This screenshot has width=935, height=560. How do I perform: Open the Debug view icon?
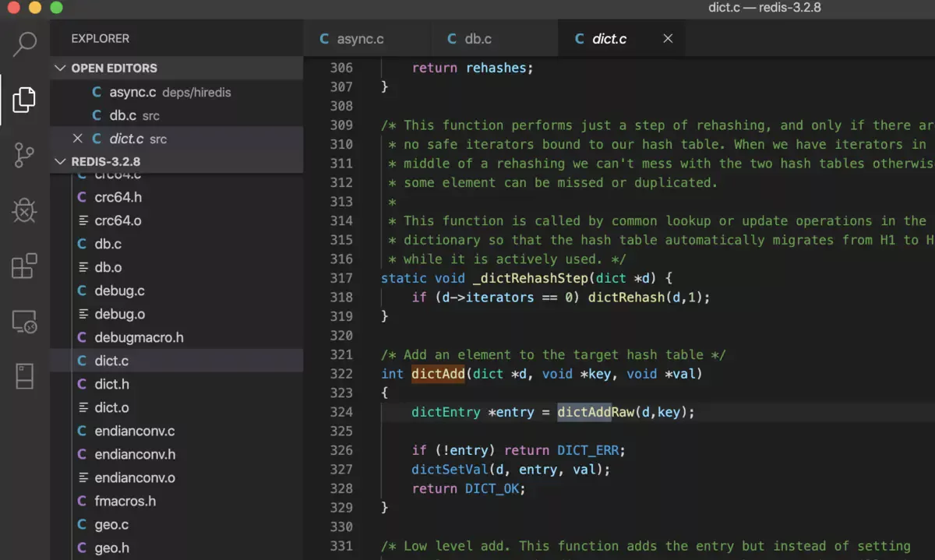pos(25,210)
